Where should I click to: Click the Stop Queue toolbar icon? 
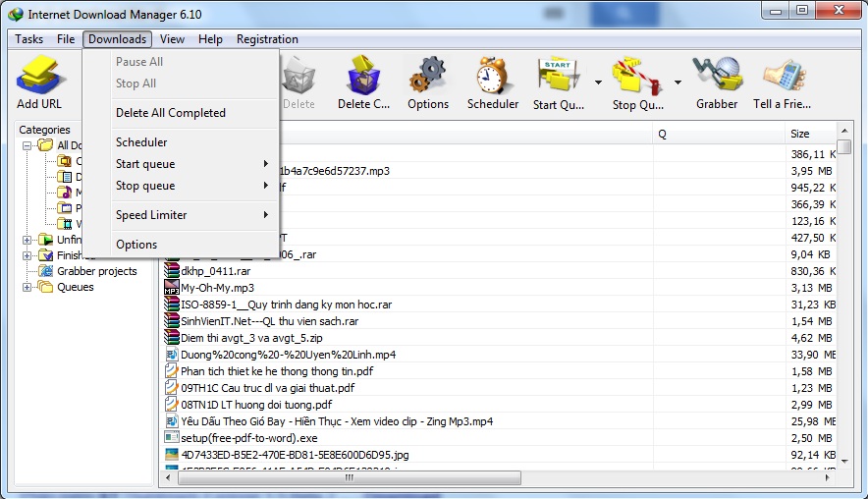(x=637, y=75)
